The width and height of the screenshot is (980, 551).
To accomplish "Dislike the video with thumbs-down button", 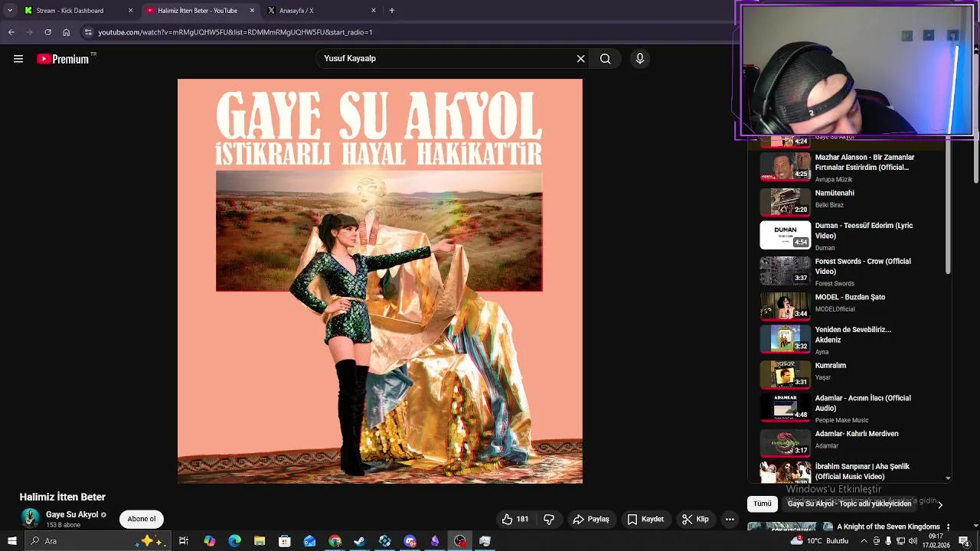I will [x=549, y=519].
